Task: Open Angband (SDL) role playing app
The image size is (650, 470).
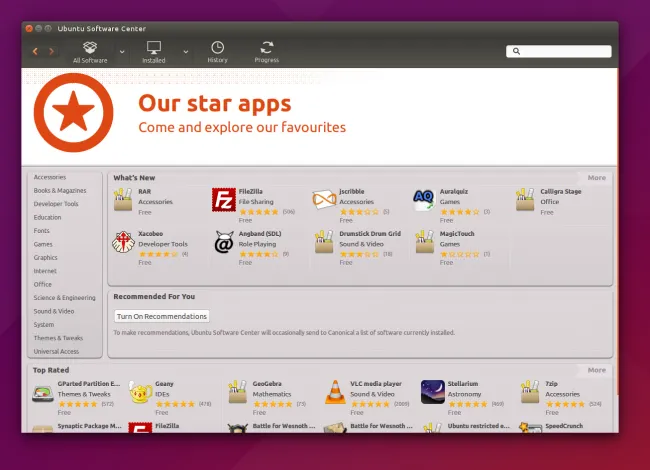Action: [224, 243]
